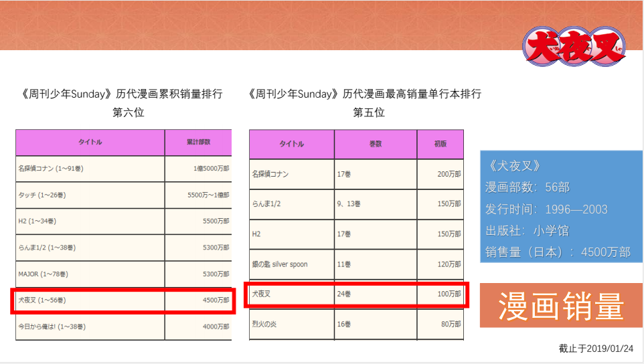Select the value 4000万部
The height and width of the screenshot is (364, 644).
[216, 327]
